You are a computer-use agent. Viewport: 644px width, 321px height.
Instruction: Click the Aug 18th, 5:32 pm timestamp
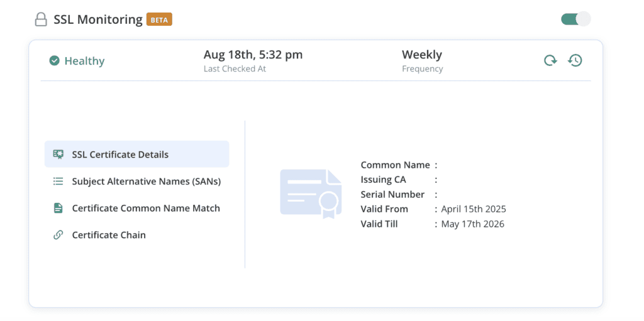point(253,55)
